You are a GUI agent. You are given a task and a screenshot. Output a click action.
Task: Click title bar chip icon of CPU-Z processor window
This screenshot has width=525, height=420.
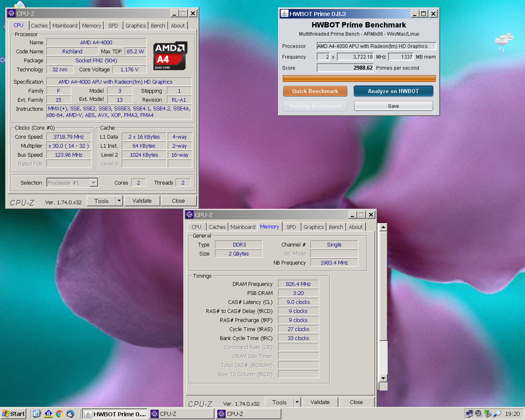click(x=11, y=13)
